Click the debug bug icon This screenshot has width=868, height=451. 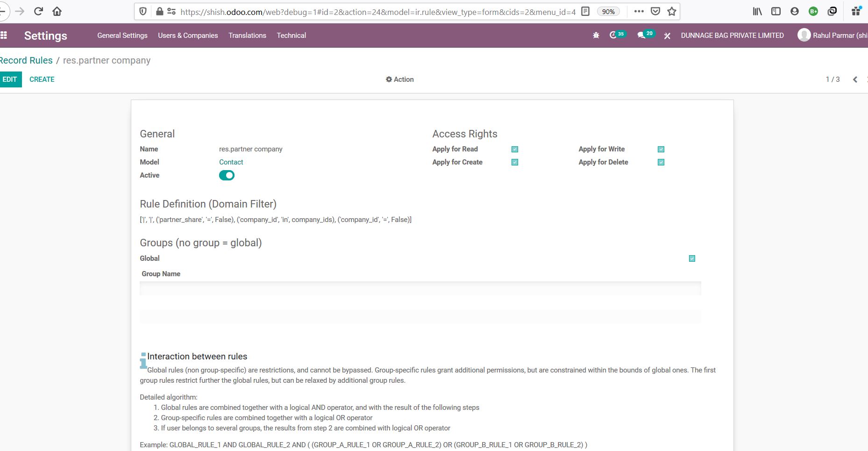[x=596, y=36]
